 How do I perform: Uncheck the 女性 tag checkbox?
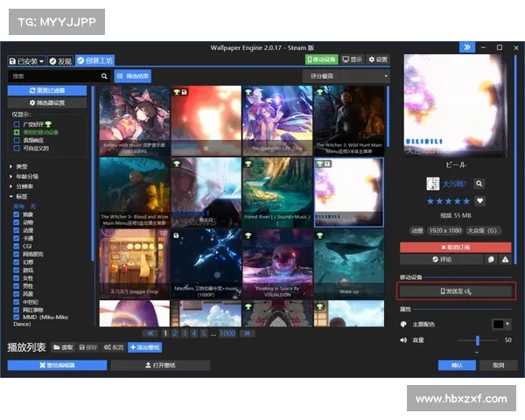point(17,278)
